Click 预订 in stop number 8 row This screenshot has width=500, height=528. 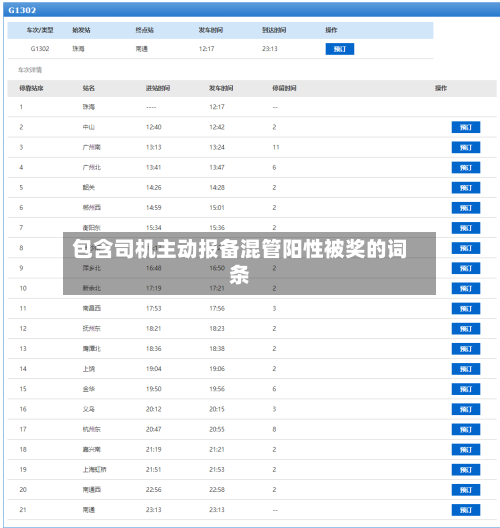pyautogui.click(x=466, y=248)
